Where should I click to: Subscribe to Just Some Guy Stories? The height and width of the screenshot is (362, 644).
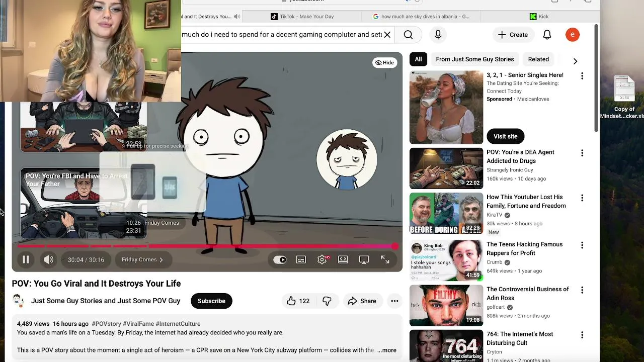[x=211, y=301]
